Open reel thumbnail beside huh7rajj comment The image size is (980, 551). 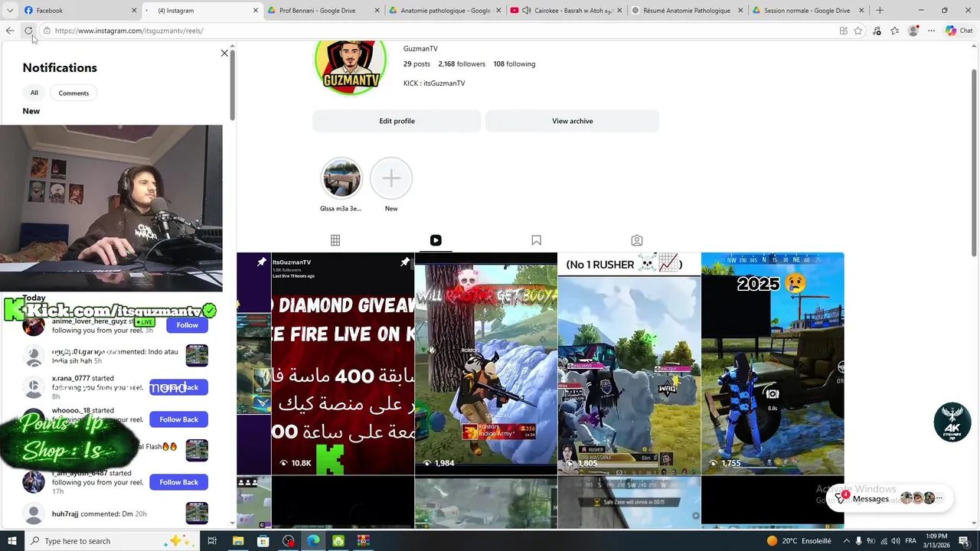pyautogui.click(x=197, y=514)
